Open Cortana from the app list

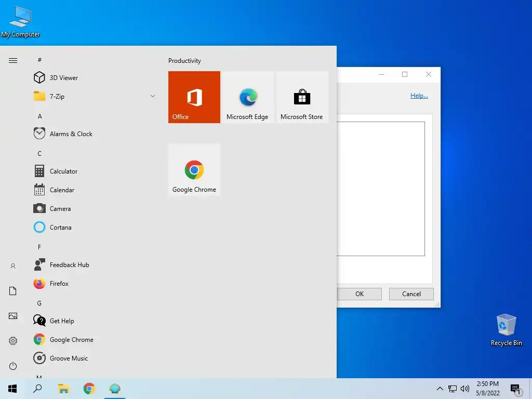[95, 227]
